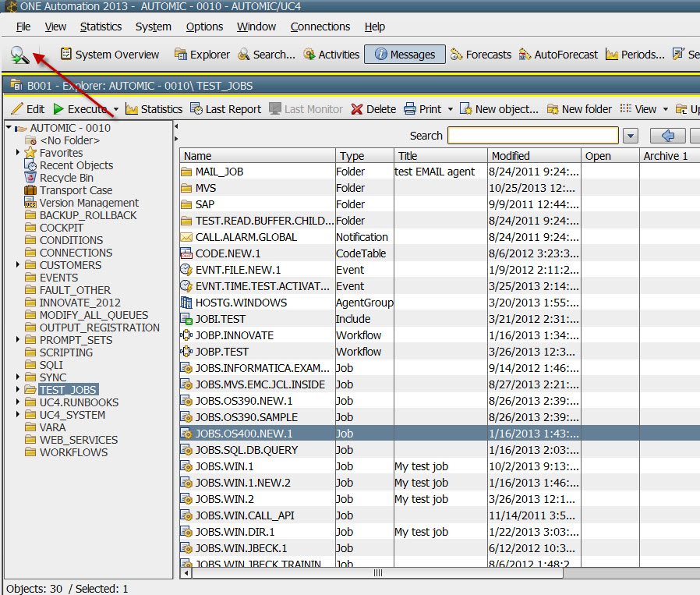The width and height of the screenshot is (700, 595).
Task: Open the Search field dropdown arrow
Action: pos(631,136)
